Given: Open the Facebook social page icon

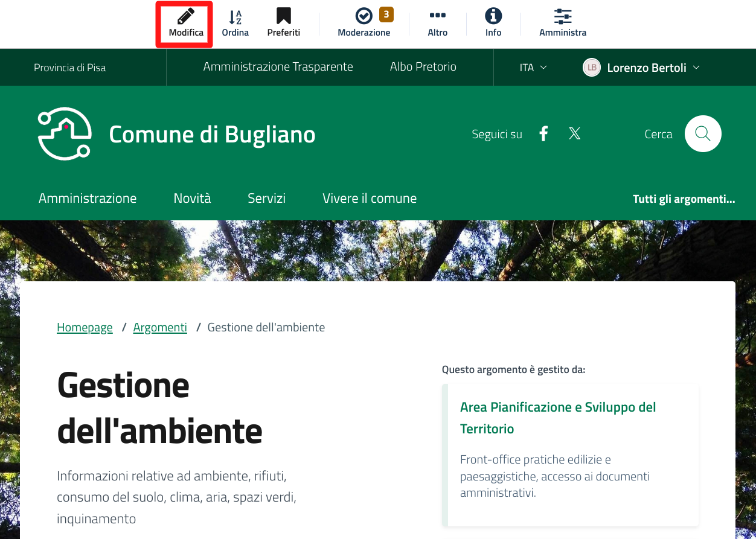Looking at the screenshot, I should point(543,134).
